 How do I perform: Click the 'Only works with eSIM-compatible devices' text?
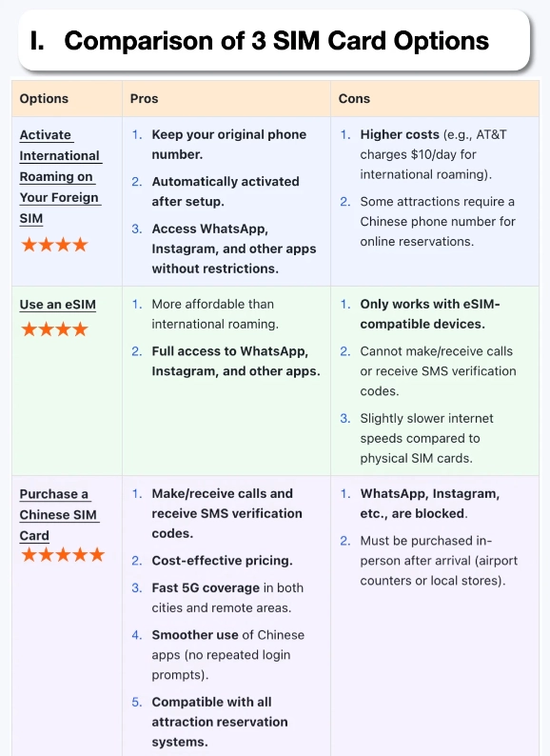(x=430, y=314)
